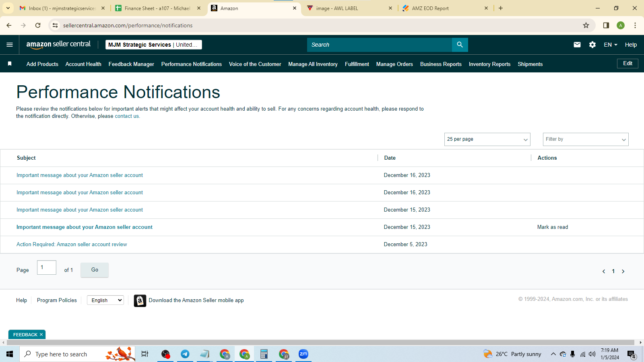Open the tab search dropdown arrow
Screen dimensions: 644x362
pyautogui.click(x=8, y=8)
